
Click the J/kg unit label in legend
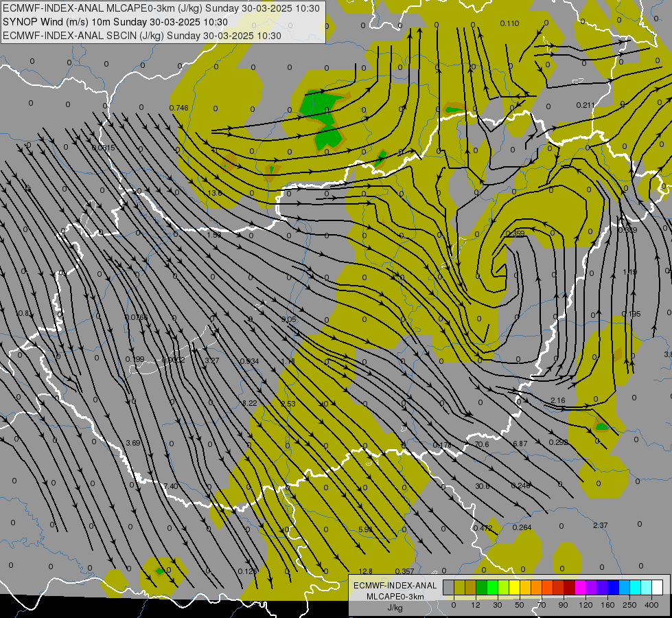(x=395, y=608)
